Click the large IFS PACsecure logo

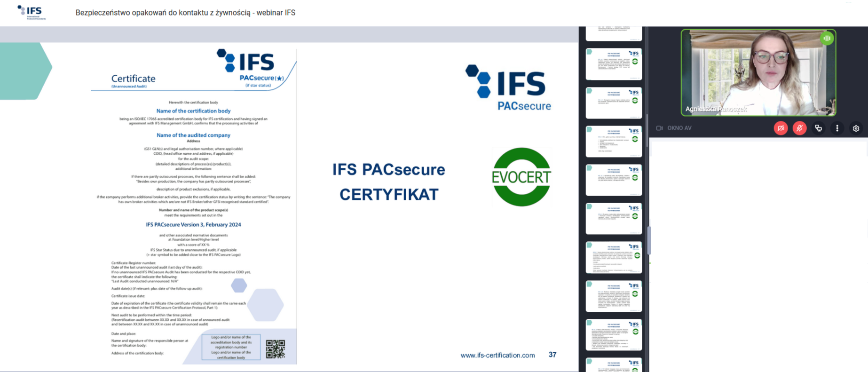pos(508,88)
